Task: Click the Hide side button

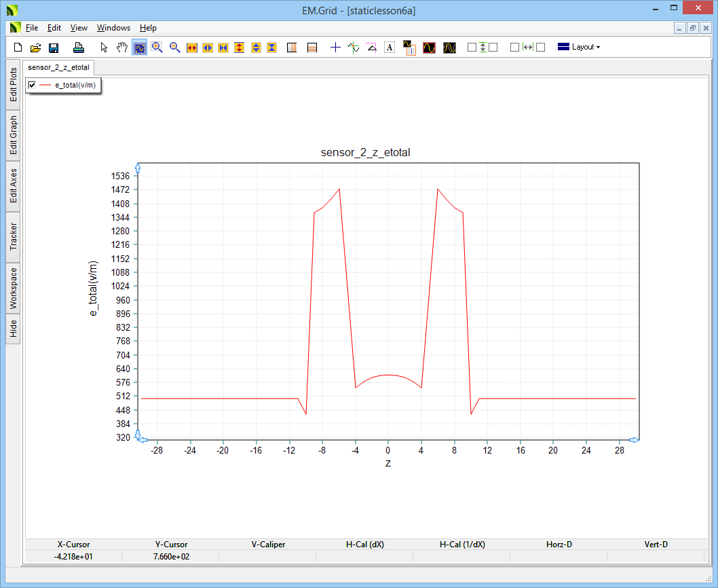Action: [13, 329]
